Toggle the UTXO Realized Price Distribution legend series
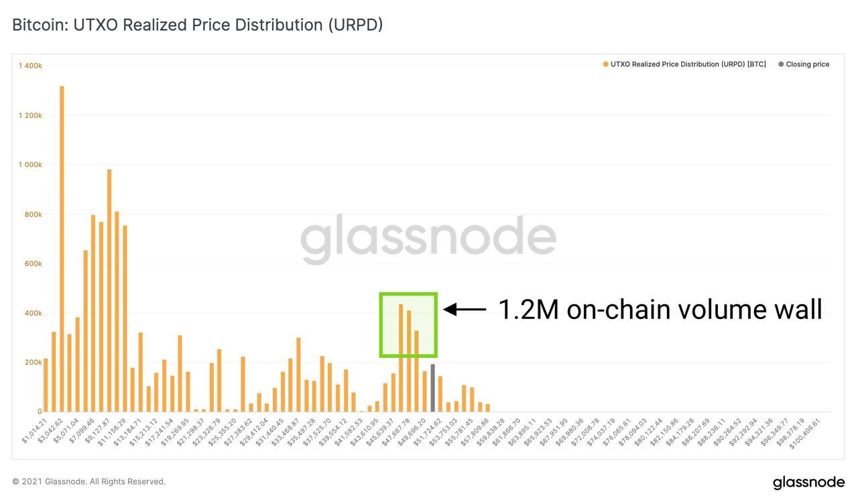Image resolution: width=858 pixels, height=504 pixels. pyautogui.click(x=688, y=64)
